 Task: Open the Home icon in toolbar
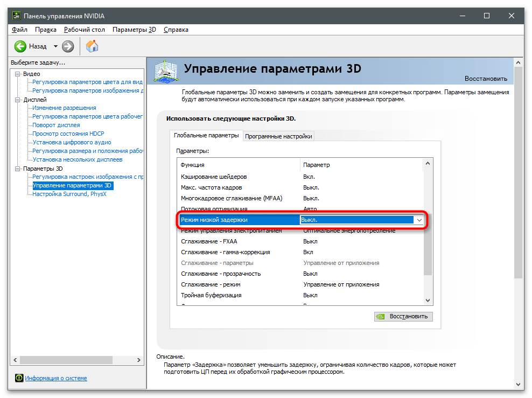tap(92, 46)
